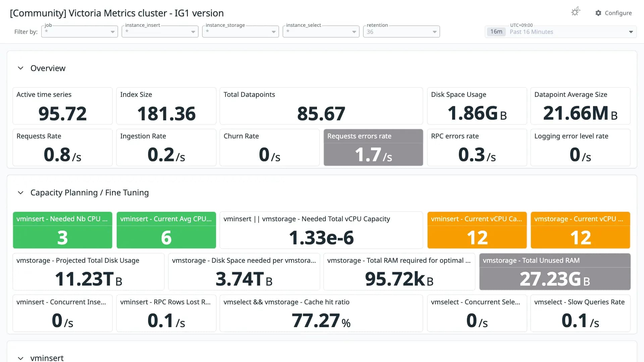Click the Requests Rate widget
The image size is (644, 362).
click(62, 147)
